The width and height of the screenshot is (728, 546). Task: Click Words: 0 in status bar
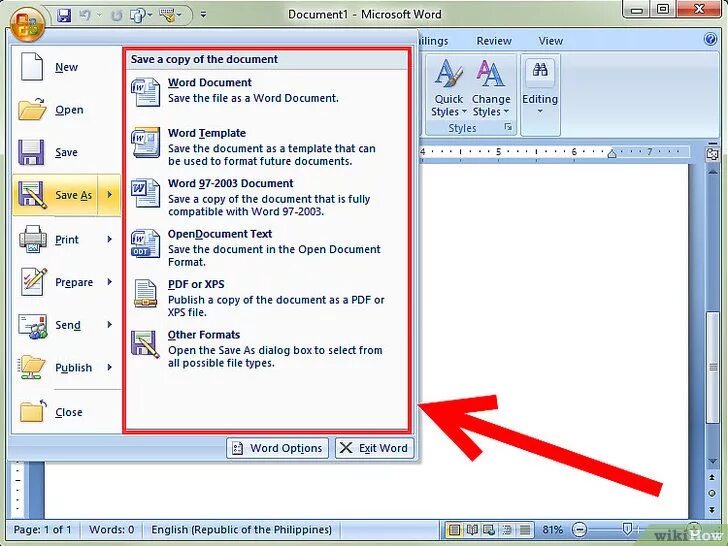tap(111, 530)
